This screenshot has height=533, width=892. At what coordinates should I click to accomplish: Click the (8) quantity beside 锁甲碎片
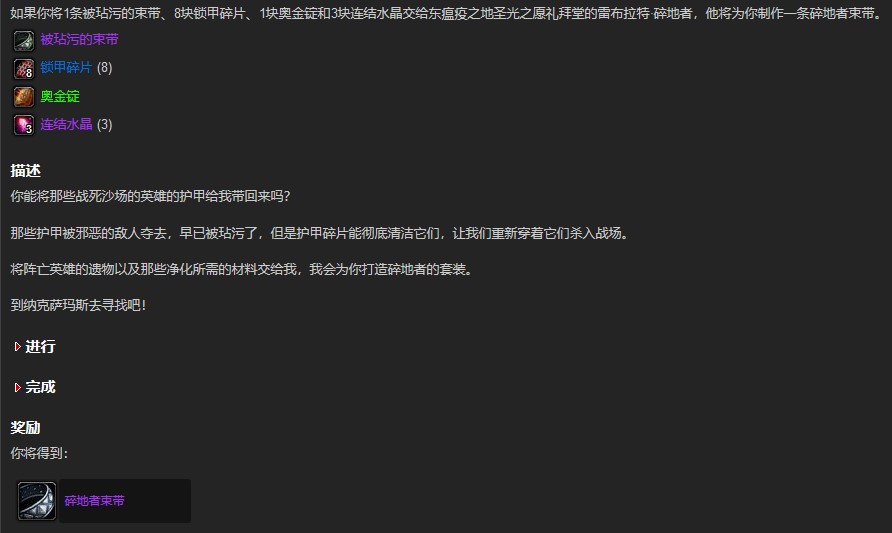pyautogui.click(x=105, y=68)
